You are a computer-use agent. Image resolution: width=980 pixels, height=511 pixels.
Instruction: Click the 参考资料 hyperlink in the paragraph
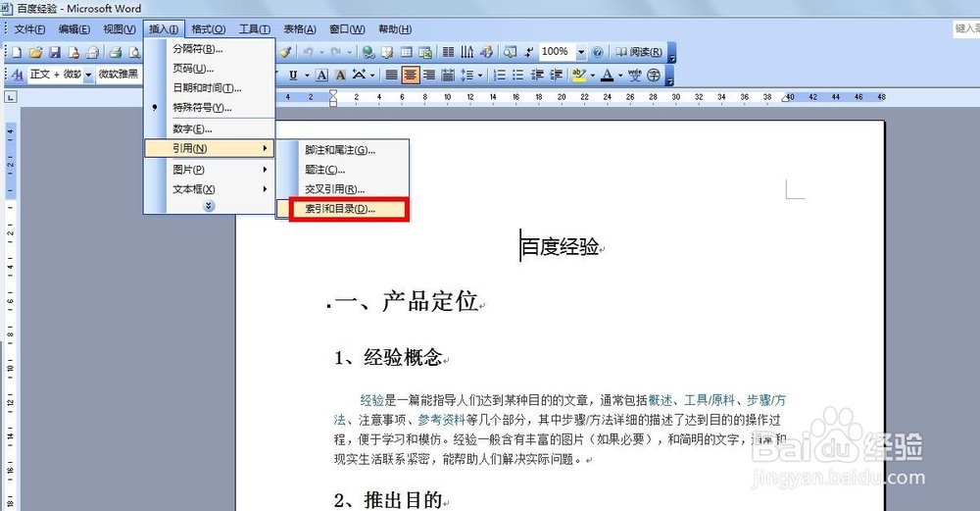pos(441,420)
